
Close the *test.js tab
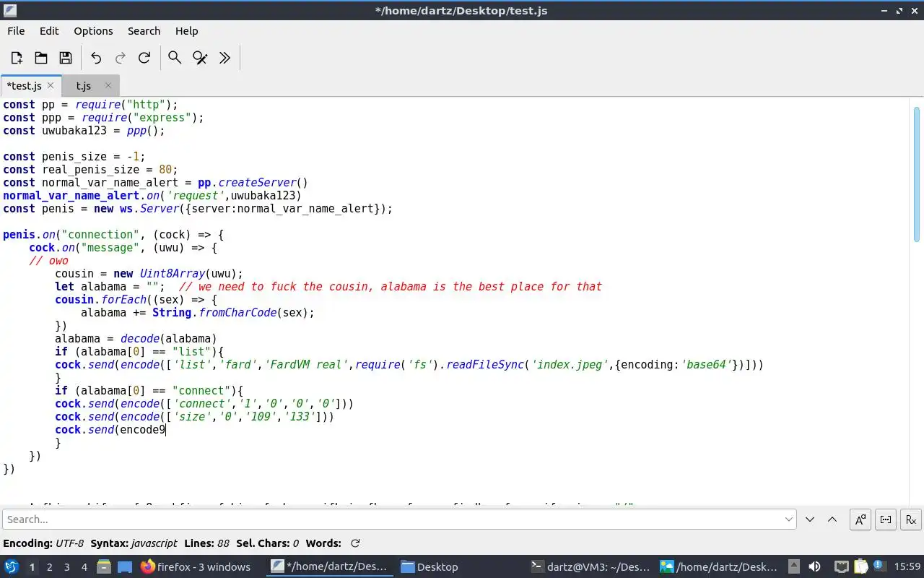coord(51,85)
